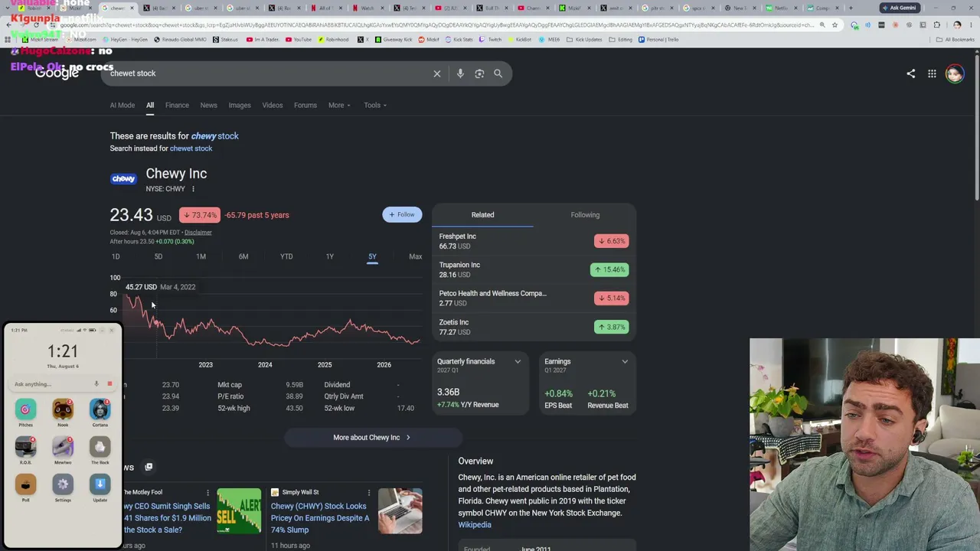
Task: Open the Update app on the phone widget
Action: click(100, 484)
